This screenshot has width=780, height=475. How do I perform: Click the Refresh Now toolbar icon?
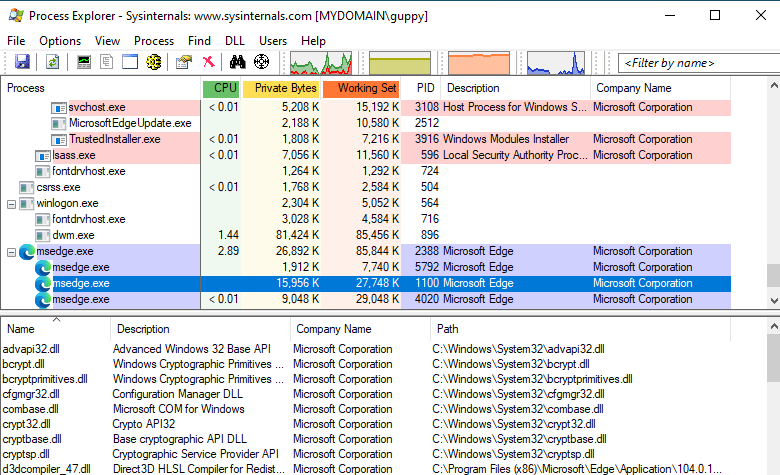(x=52, y=62)
